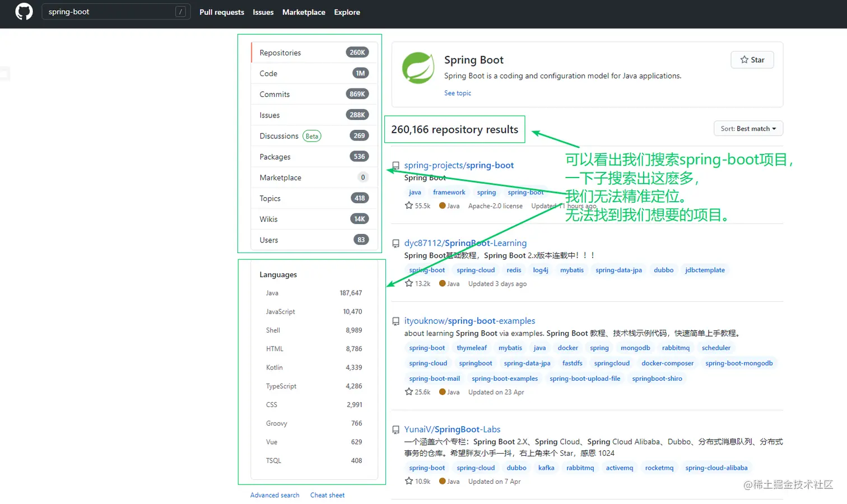Click the star count 55.5k
Image resolution: width=847 pixels, height=504 pixels.
(418, 206)
